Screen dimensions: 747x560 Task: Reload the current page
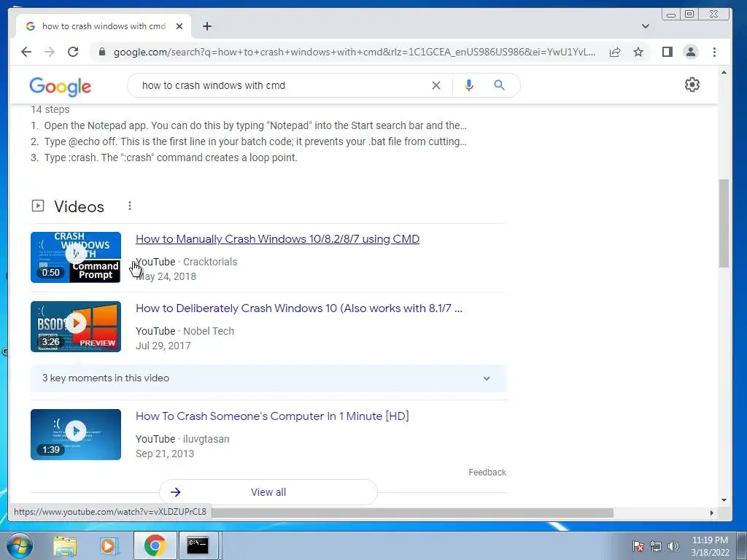73,52
